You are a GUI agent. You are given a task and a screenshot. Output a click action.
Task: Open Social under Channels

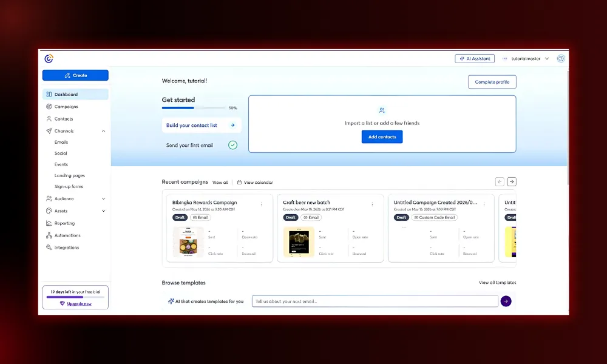(x=61, y=153)
